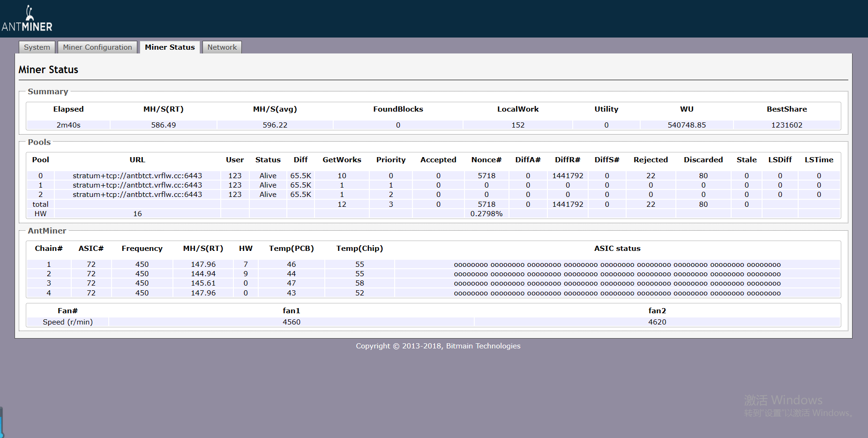This screenshot has height=438, width=868.
Task: Click the Summary section label
Action: click(x=48, y=91)
